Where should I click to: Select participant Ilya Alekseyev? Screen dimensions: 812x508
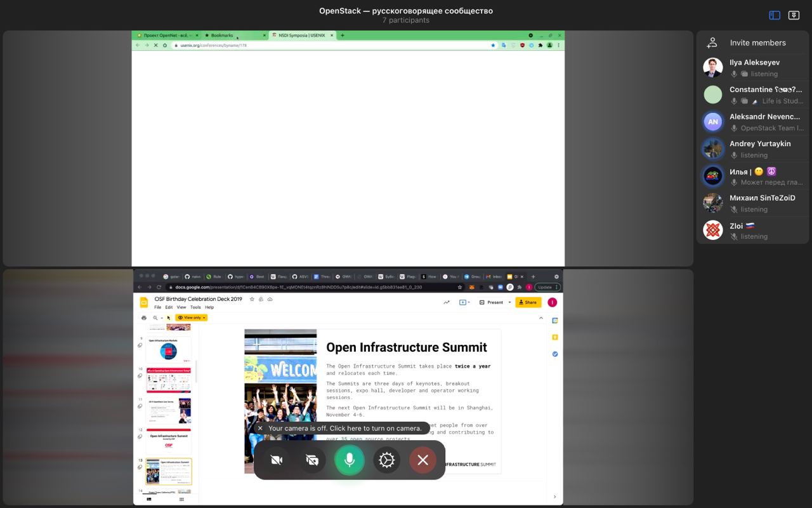pyautogui.click(x=753, y=67)
